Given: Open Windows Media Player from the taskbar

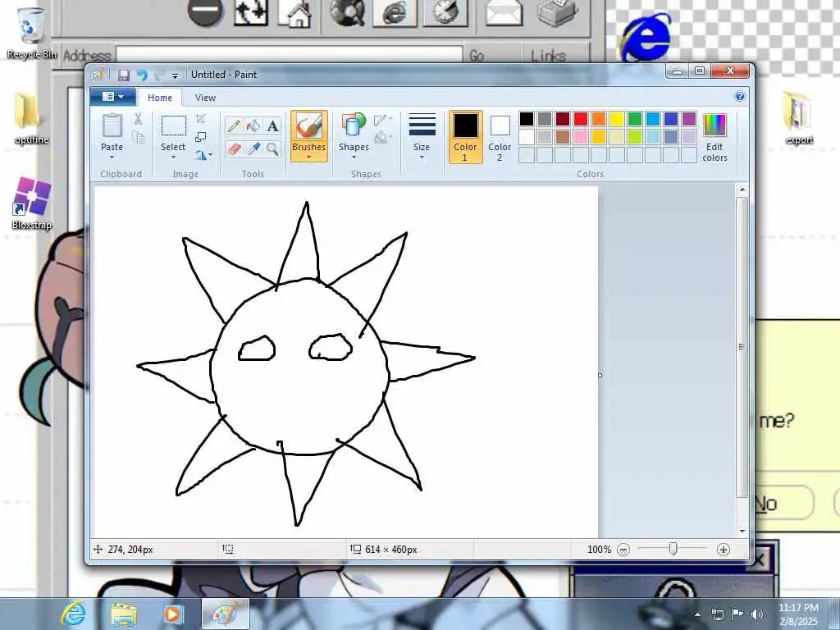Looking at the screenshot, I should pos(173,614).
